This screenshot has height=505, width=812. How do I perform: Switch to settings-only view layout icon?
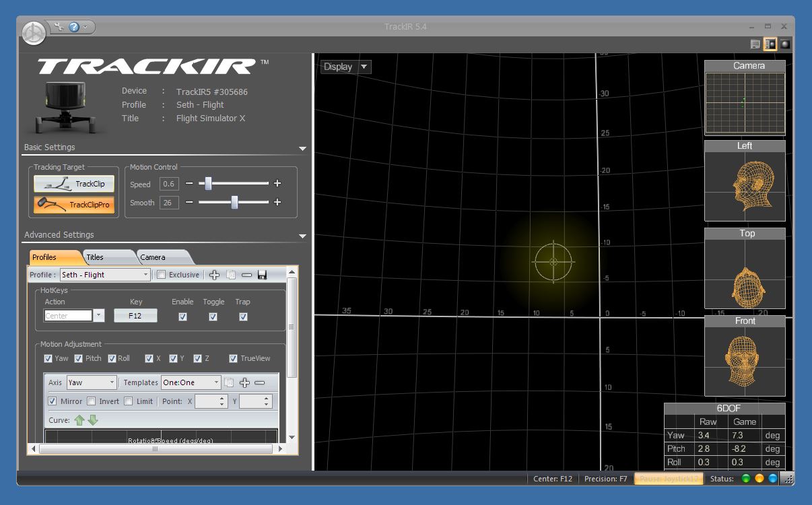[x=755, y=44]
